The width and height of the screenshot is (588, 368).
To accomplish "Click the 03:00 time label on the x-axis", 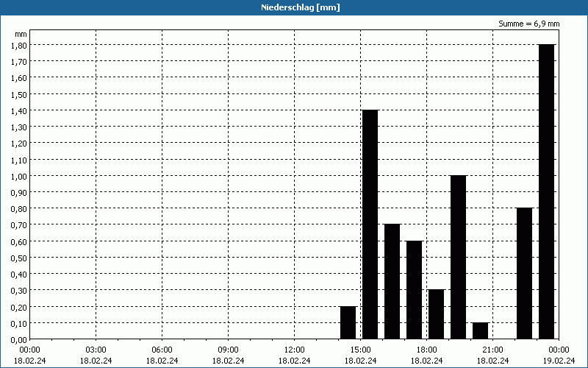I will tap(96, 350).
